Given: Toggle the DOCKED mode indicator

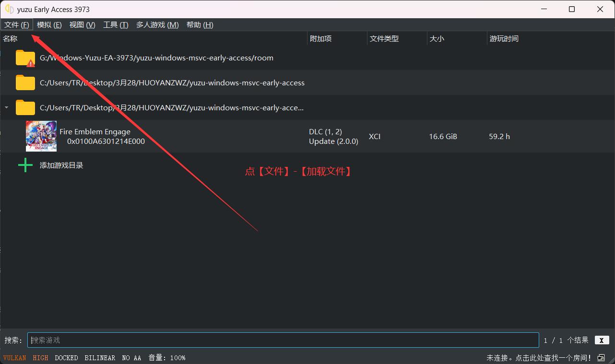Looking at the screenshot, I should pyautogui.click(x=66, y=358).
